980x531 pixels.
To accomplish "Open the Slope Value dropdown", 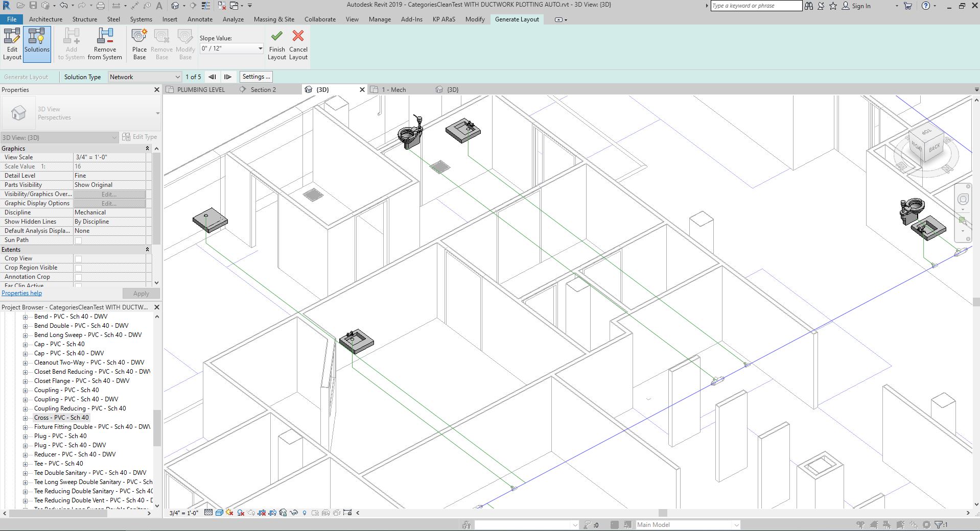I will coord(260,49).
